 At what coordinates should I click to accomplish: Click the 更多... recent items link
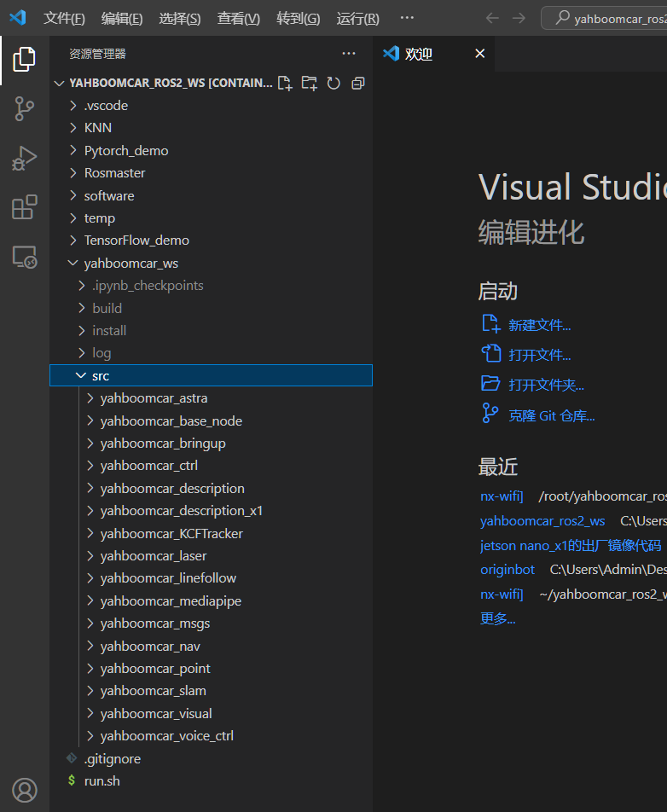point(497,618)
